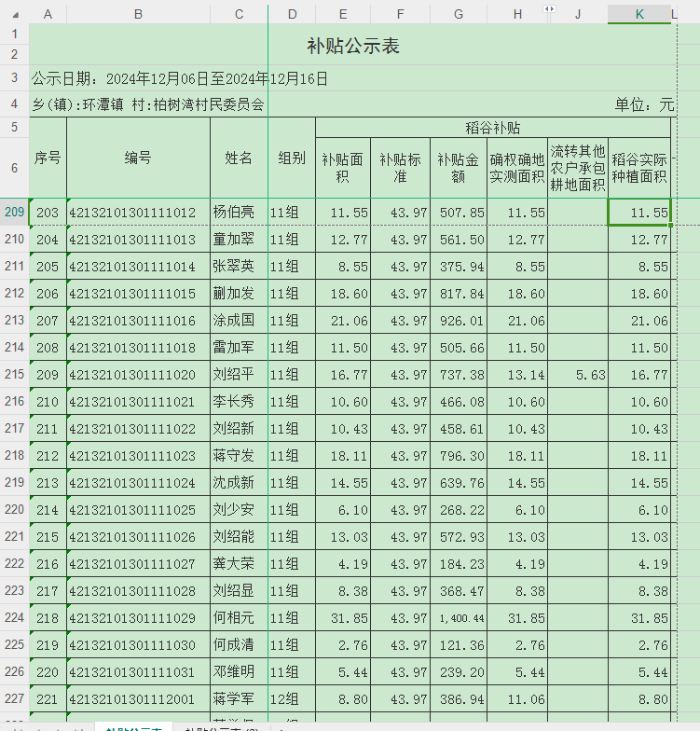Select column A header
Screen dimensions: 700x731
[x=48, y=15]
